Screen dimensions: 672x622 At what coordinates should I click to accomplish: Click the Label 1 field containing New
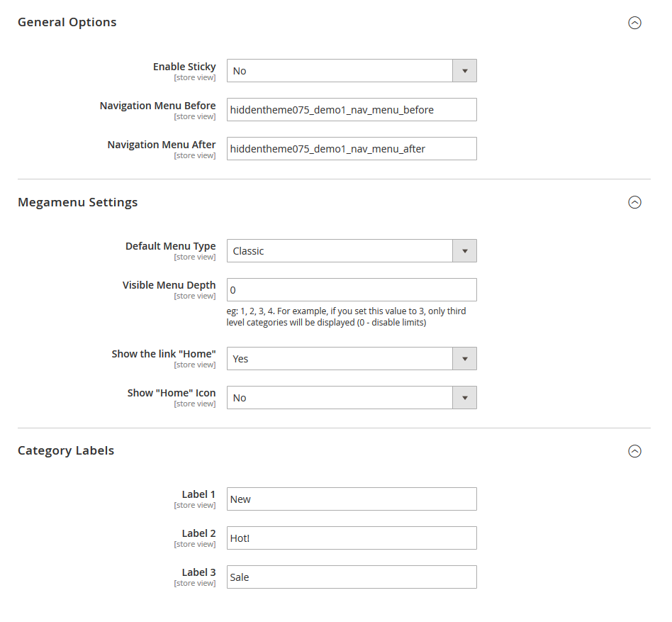351,499
